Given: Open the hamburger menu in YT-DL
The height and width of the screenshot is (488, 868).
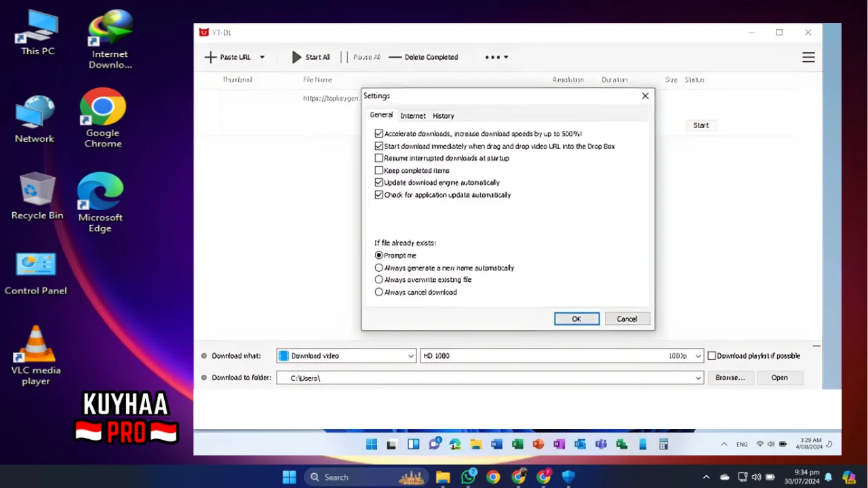Looking at the screenshot, I should pyautogui.click(x=808, y=58).
